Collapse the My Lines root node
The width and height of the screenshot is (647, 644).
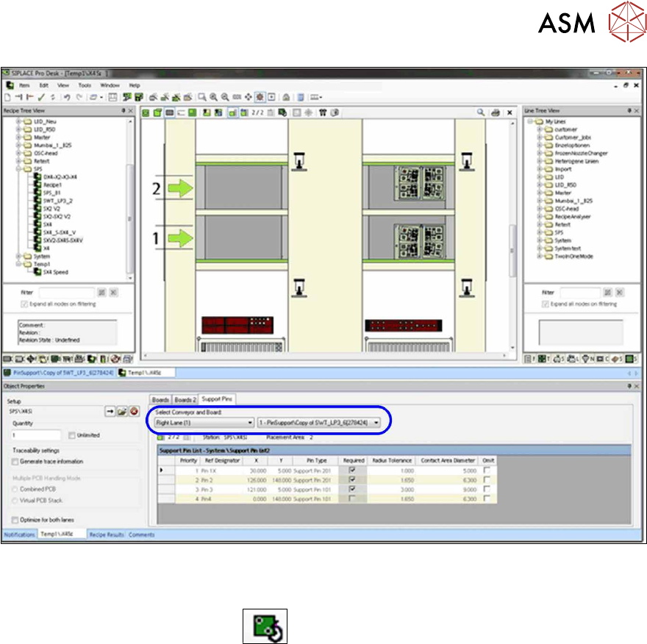point(530,121)
